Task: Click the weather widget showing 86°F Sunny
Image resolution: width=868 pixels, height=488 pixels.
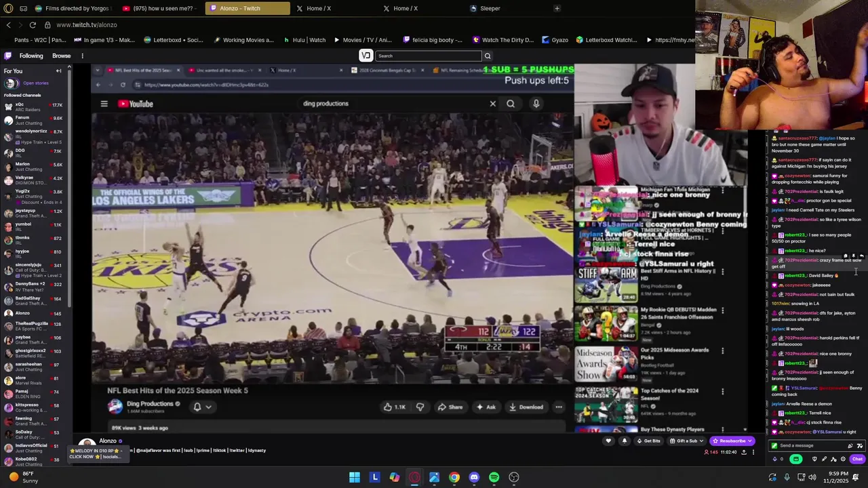Action: tap(23, 477)
